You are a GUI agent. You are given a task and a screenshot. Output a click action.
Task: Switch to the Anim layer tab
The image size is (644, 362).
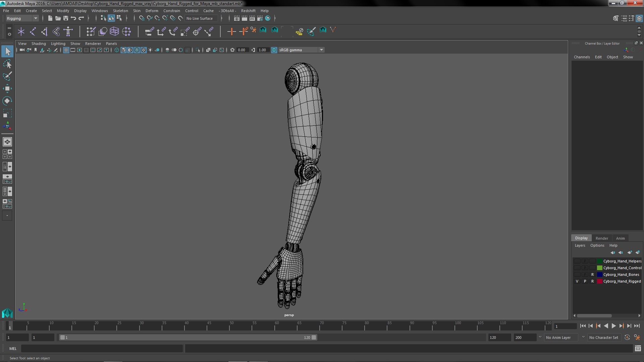(620, 238)
